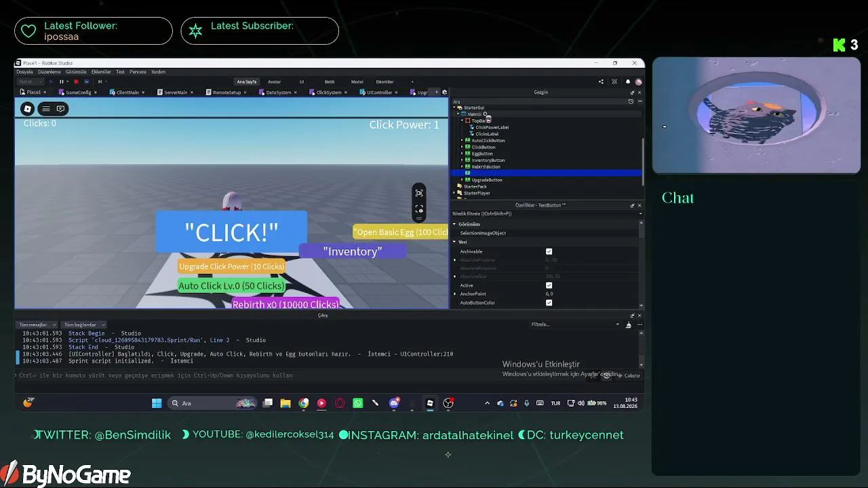
Task: Collapse the Görünüm properties section
Action: click(x=454, y=224)
